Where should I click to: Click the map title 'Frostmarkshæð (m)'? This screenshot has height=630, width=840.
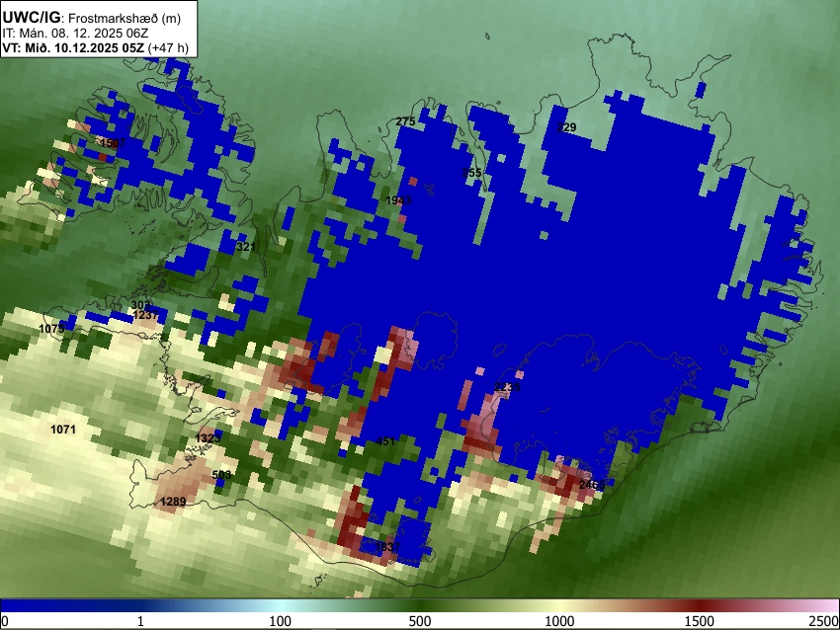coord(125,18)
